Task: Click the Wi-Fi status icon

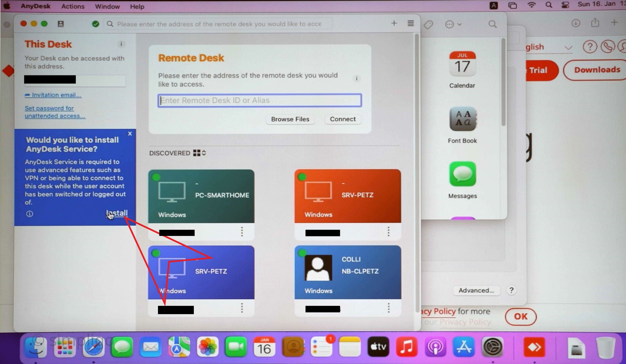Action: pos(531,5)
